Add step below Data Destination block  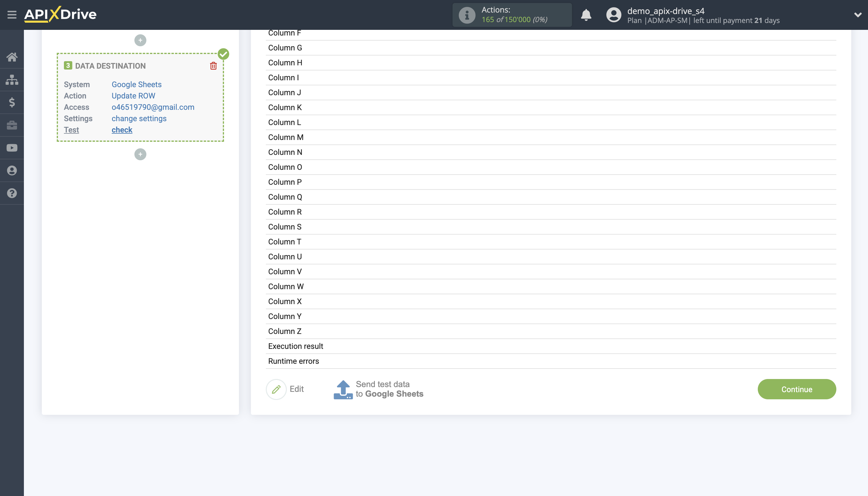[140, 154]
